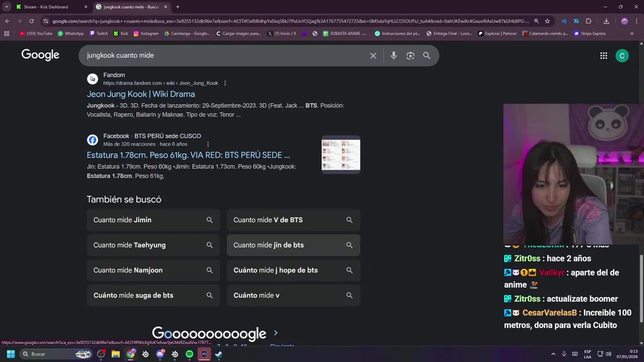Image resolution: width=644 pixels, height=362 pixels.
Task: Open the WhatsApp bookmark
Action: tap(70, 34)
